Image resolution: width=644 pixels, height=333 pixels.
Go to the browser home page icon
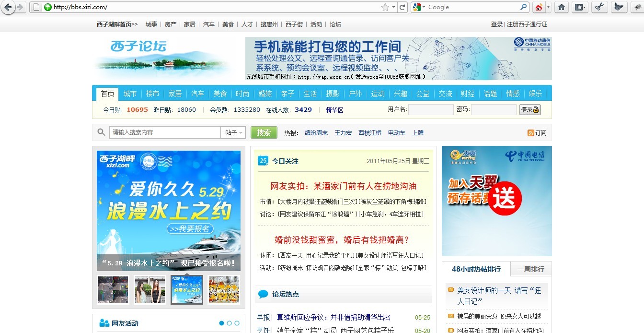[562, 7]
